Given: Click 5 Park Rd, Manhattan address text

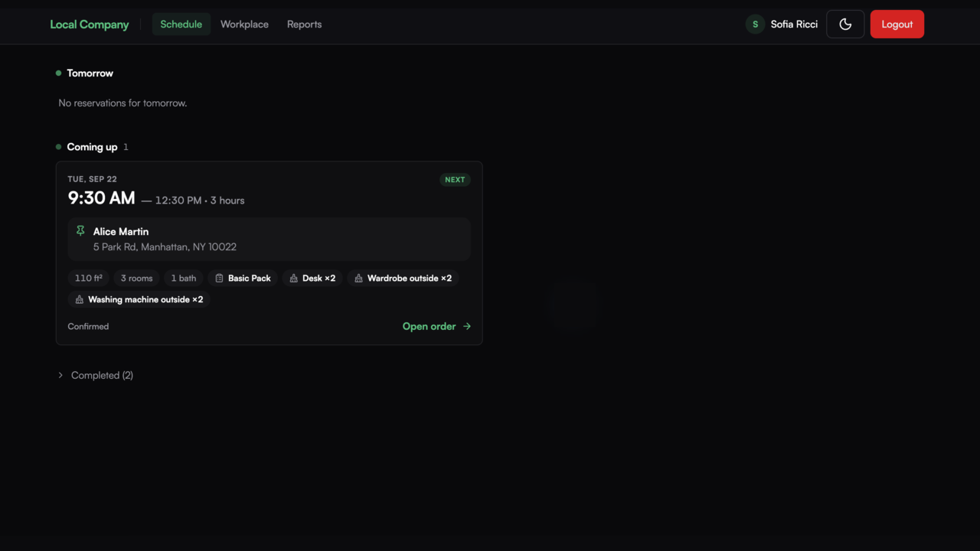Looking at the screenshot, I should coord(165,247).
